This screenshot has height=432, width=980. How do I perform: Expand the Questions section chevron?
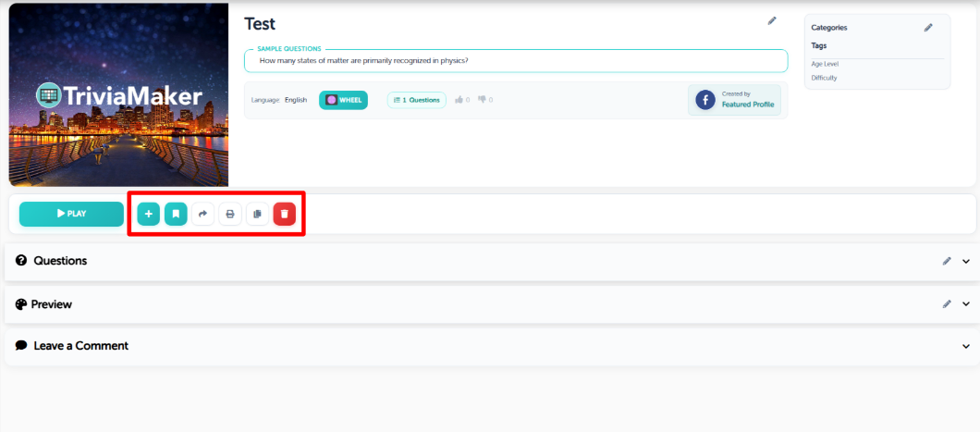966,261
